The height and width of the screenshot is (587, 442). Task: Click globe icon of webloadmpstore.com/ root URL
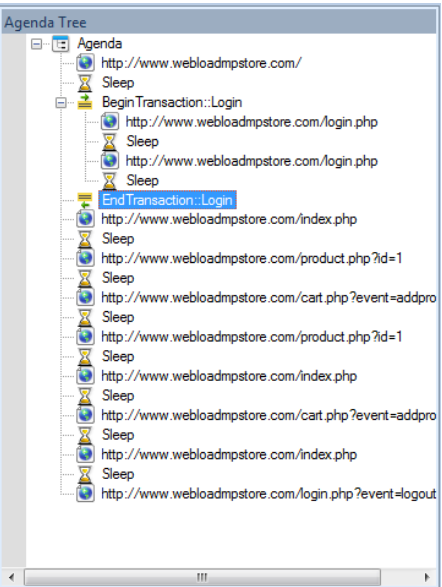[85, 63]
